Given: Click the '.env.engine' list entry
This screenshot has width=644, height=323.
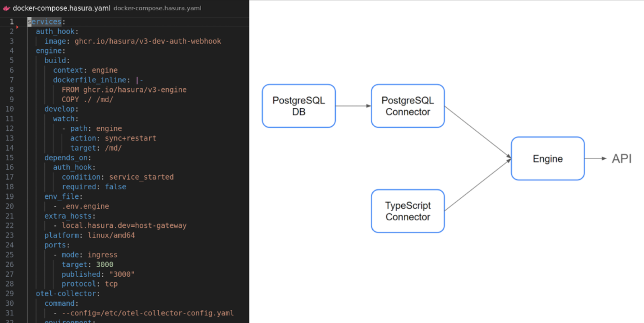Looking at the screenshot, I should click(85, 206).
